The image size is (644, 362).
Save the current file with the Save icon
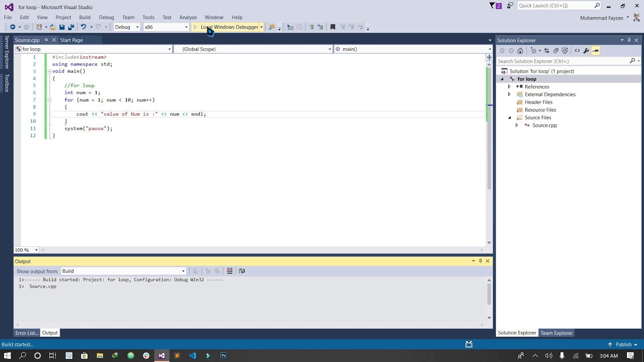(x=62, y=27)
